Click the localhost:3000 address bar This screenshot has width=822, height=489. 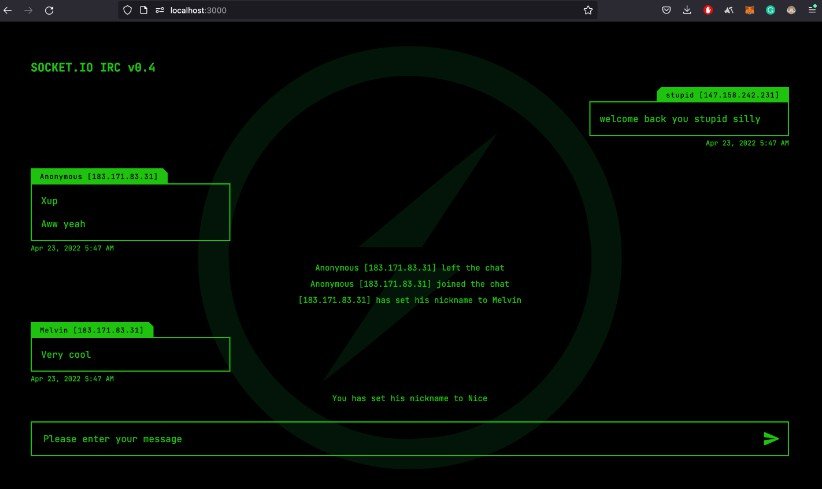point(358,10)
